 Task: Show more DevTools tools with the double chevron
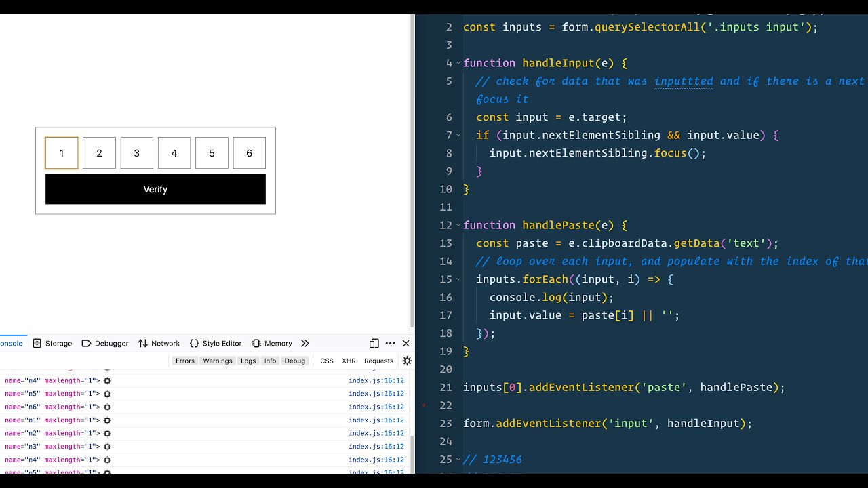point(304,344)
